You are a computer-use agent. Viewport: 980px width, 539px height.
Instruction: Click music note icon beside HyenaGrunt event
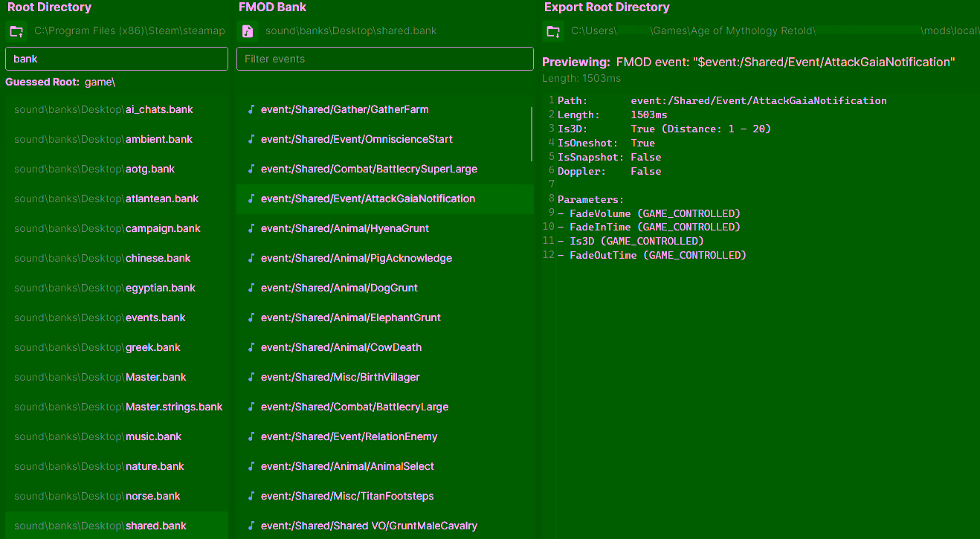pyautogui.click(x=251, y=228)
